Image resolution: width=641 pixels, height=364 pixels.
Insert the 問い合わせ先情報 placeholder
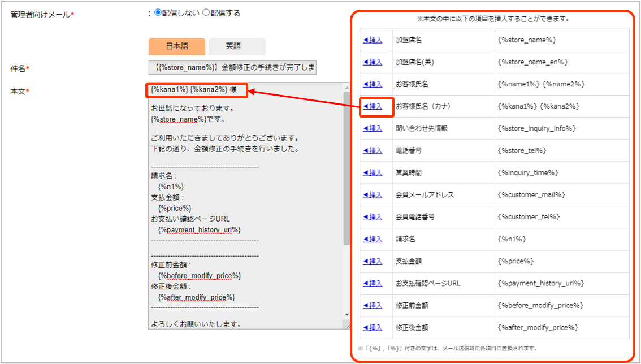pos(373,128)
